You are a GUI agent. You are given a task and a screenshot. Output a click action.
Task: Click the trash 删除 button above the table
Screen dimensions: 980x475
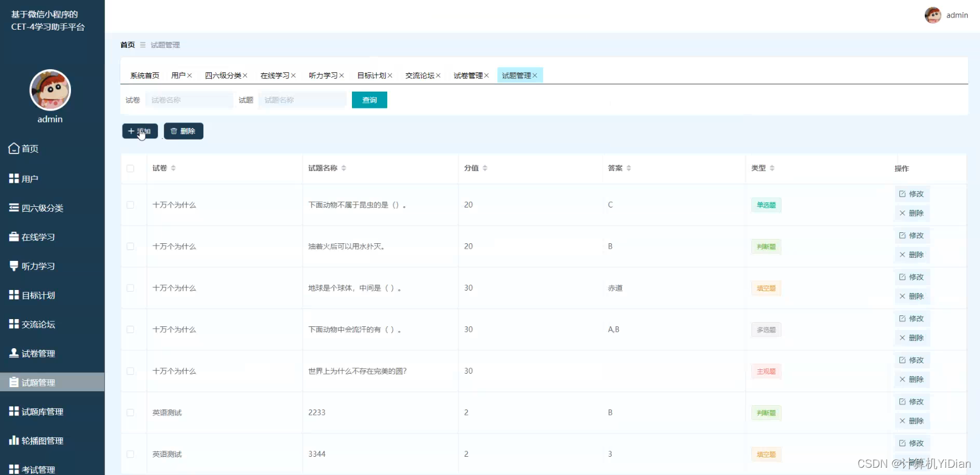[x=183, y=131]
